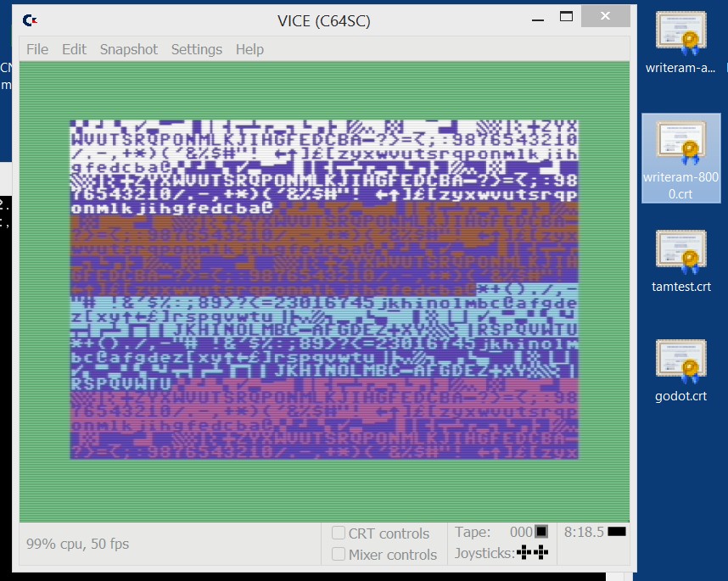Select the godot.crt desktop file icon
Viewport: 728px width, 581px height.
pyautogui.click(x=681, y=371)
